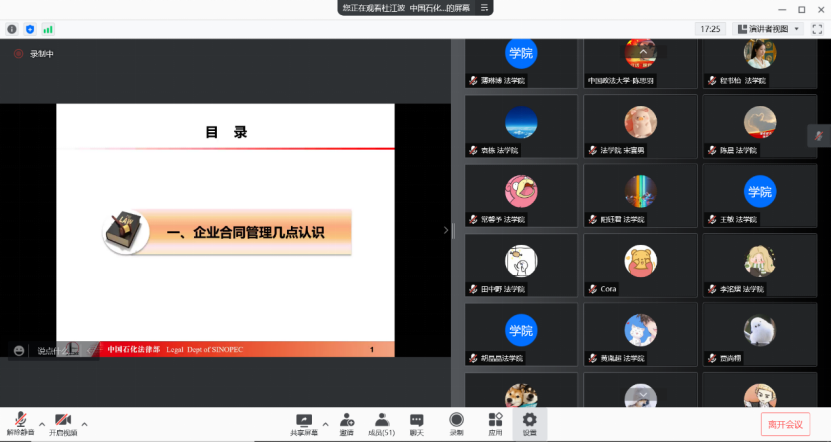Open the 应用 apps icon
The height and width of the screenshot is (442, 831).
tap(494, 421)
